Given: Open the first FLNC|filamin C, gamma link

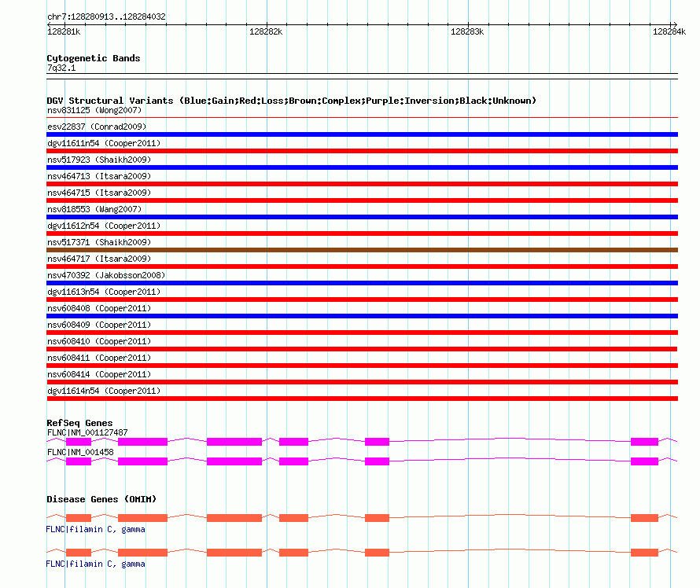Looking at the screenshot, I should 95,529.
